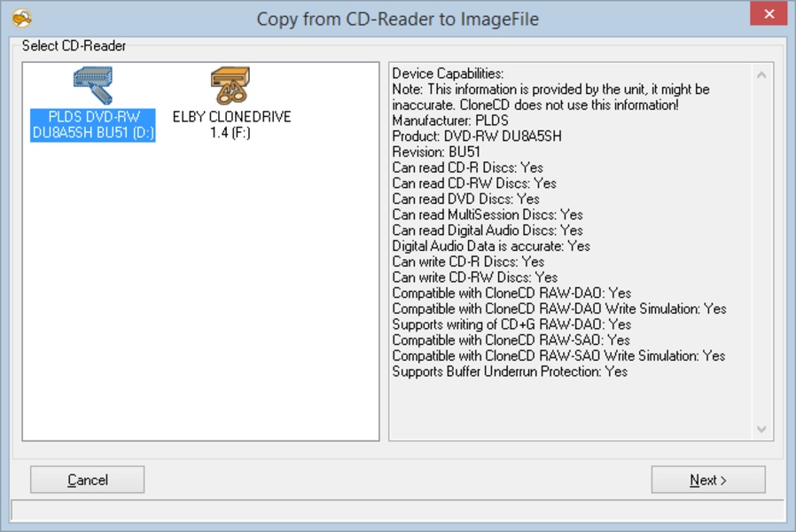796x532 pixels.
Task: Click the "Select CD-Reader" group label
Action: pos(74,46)
